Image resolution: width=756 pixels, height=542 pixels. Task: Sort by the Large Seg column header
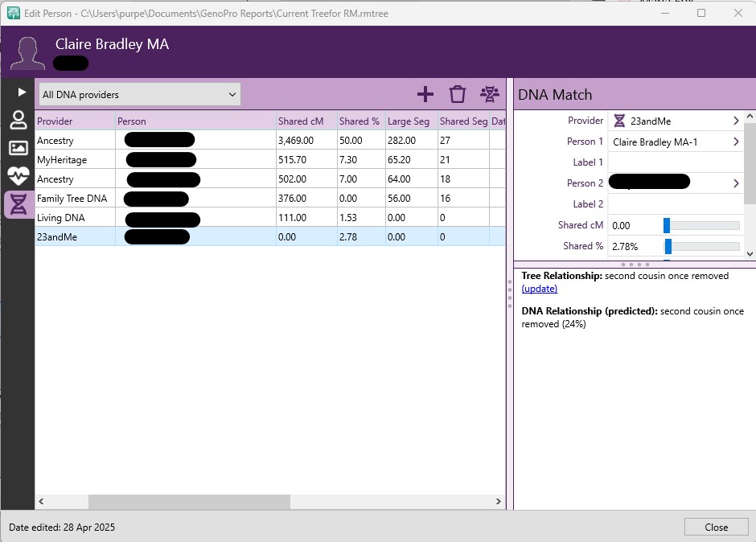coord(411,121)
